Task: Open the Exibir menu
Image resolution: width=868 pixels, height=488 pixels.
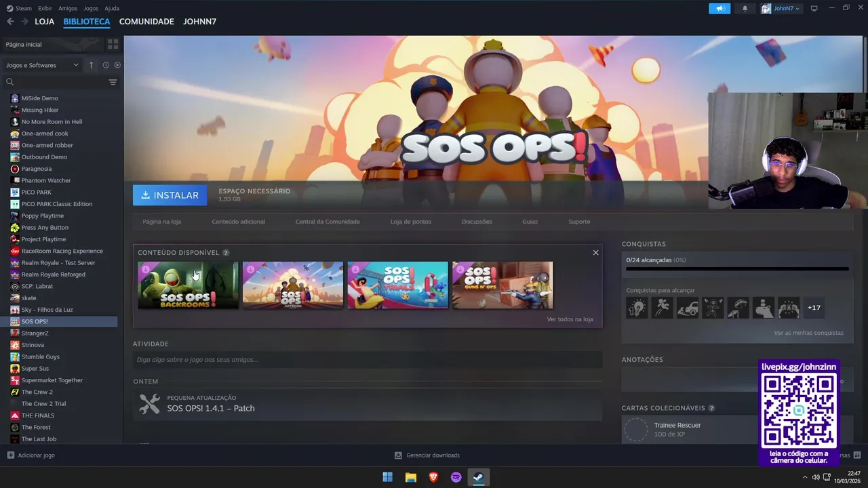Action: (45, 8)
